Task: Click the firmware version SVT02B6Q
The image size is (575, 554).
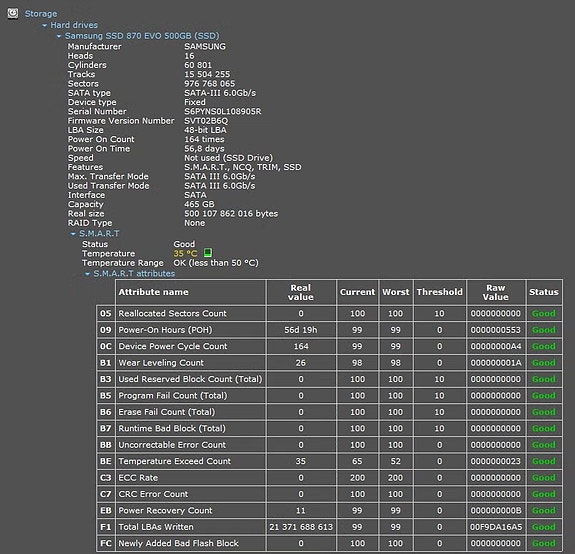Action: point(206,121)
